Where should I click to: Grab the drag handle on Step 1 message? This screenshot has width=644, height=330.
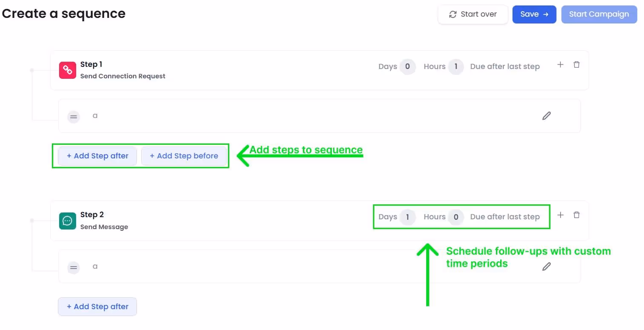click(73, 116)
